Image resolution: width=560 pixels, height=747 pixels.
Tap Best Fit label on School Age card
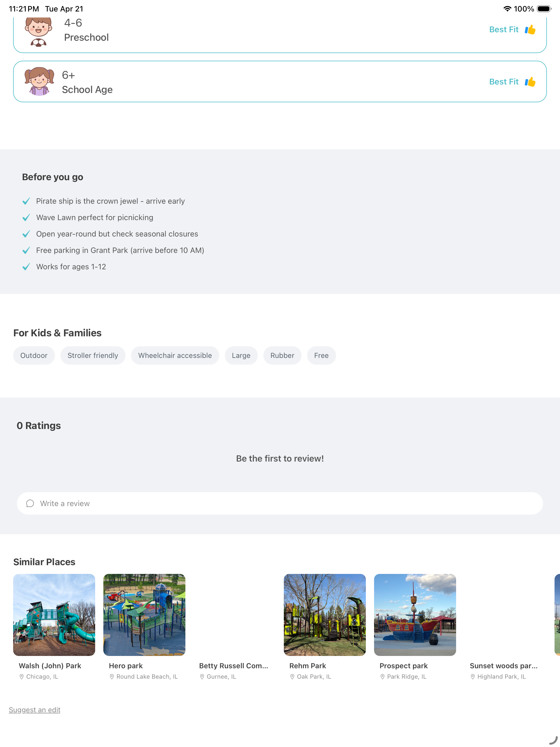point(504,82)
